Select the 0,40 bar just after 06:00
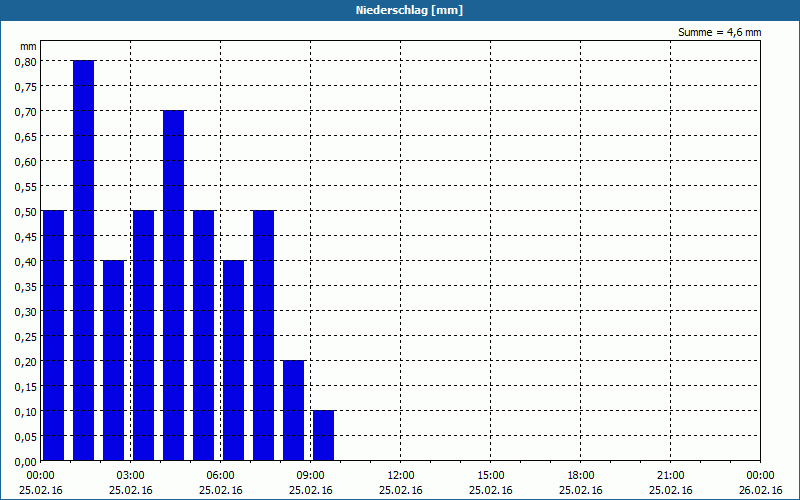The image size is (800, 500). (x=234, y=360)
